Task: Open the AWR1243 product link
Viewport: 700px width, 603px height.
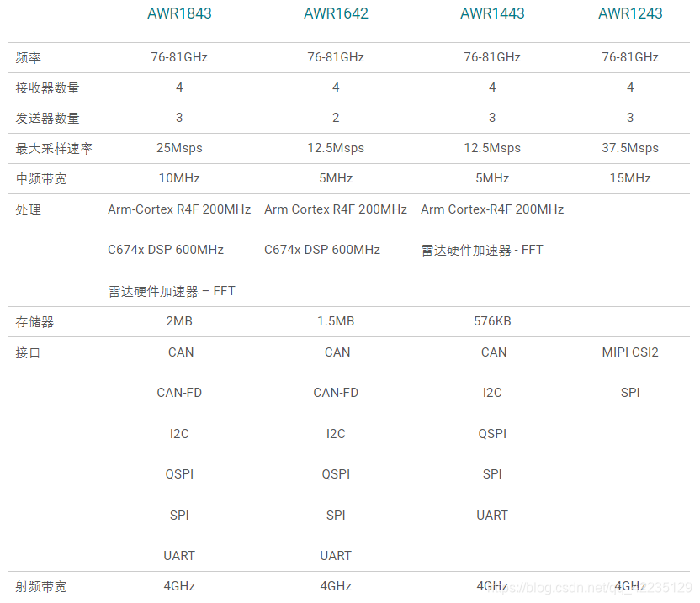Action: click(630, 13)
